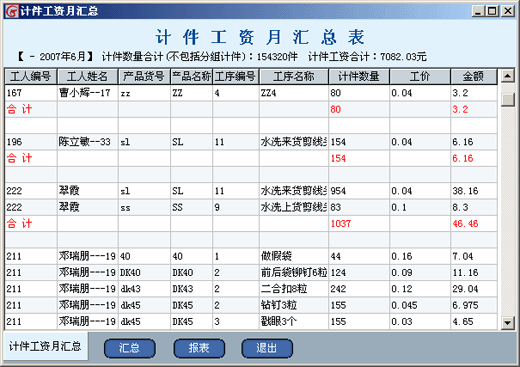520x367 pixels.
Task: Sort by 工人编号 column header
Action: (x=31, y=77)
